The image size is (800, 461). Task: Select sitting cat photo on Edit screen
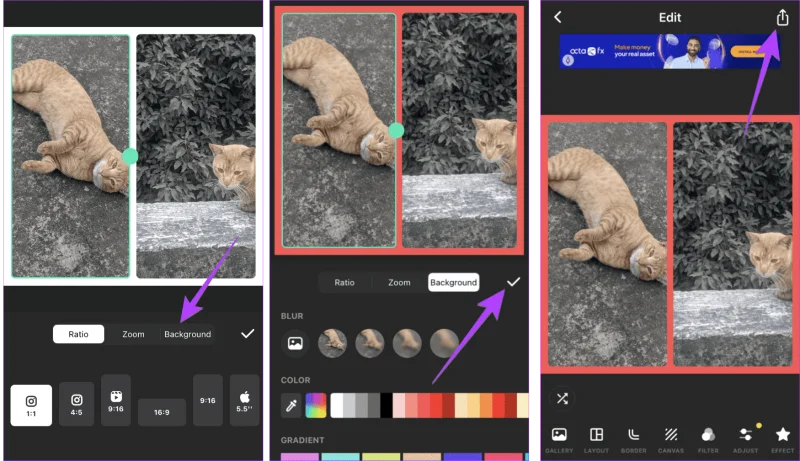pos(733,244)
